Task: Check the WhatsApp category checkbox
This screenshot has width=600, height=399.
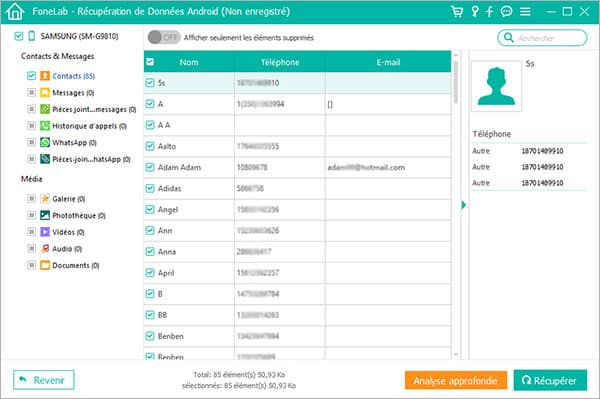Action: tap(31, 142)
